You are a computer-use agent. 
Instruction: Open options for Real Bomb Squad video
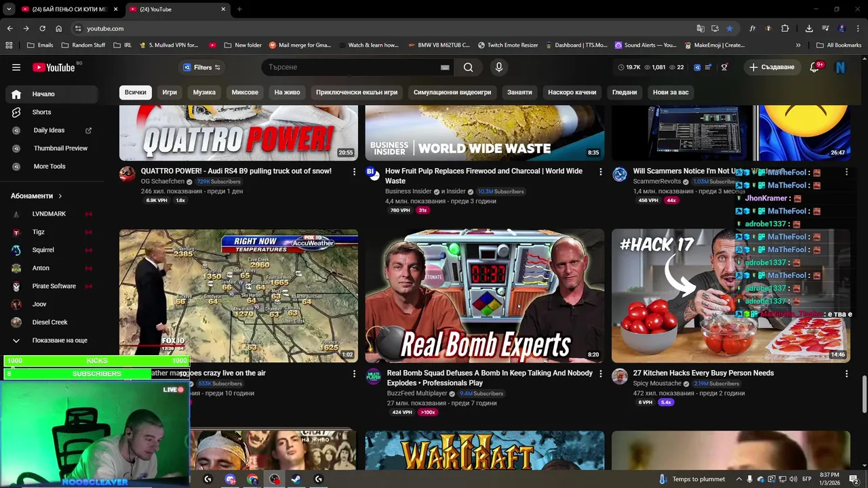click(x=600, y=373)
